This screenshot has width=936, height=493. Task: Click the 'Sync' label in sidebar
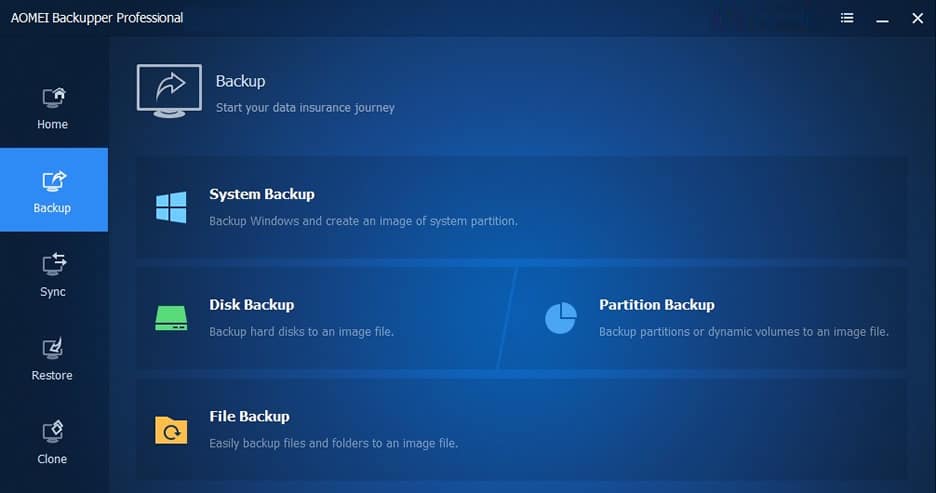click(53, 292)
